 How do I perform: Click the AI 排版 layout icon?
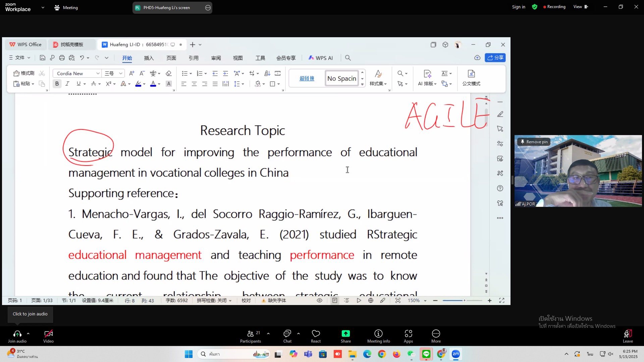[427, 78]
